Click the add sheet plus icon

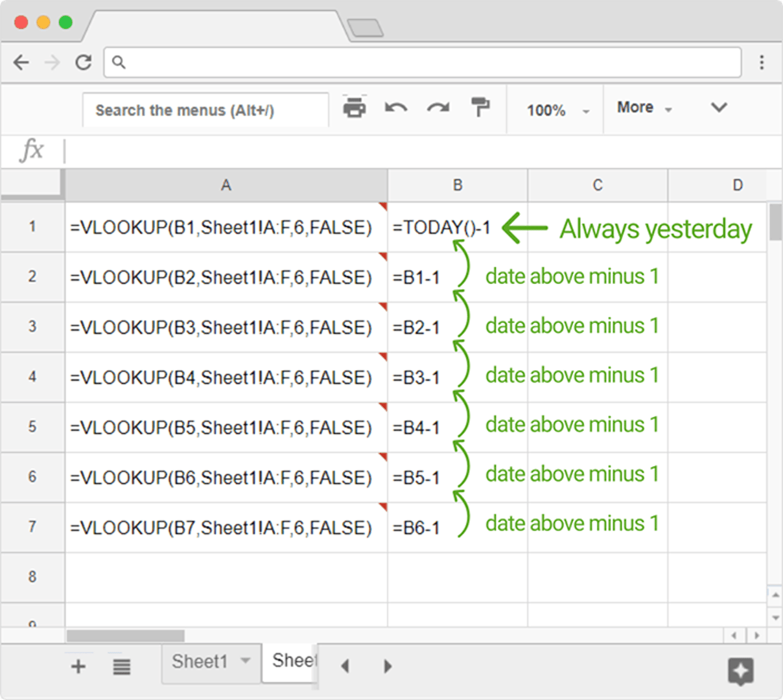pos(78,666)
